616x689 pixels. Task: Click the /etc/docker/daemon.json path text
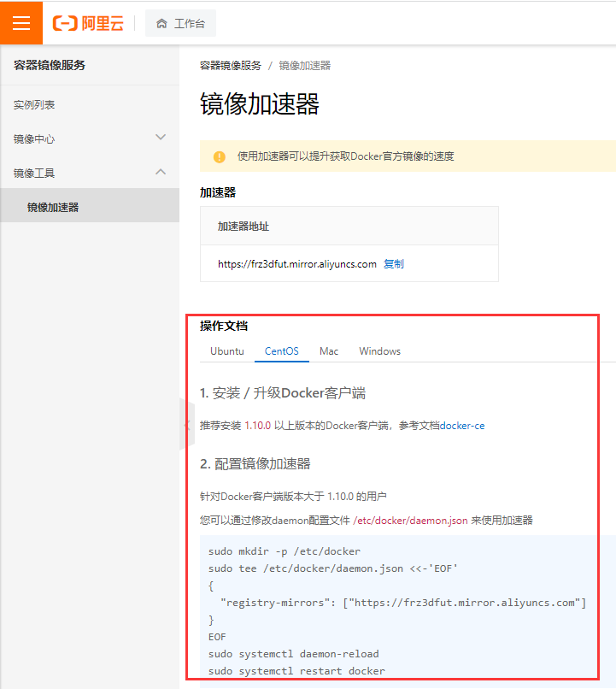tap(410, 521)
